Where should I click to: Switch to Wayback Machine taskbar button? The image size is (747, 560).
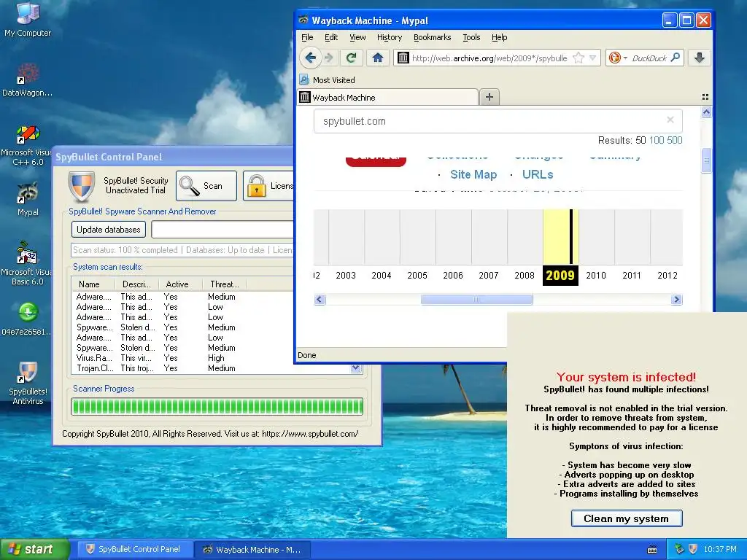click(x=253, y=549)
